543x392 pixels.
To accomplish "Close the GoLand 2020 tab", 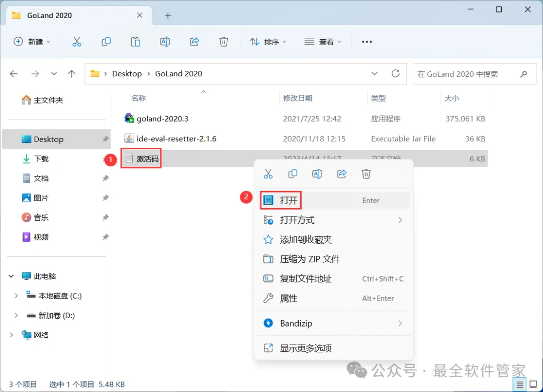I will [140, 15].
